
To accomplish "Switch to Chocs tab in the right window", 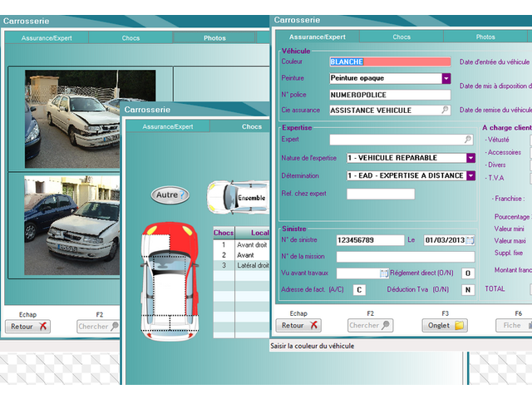I will (x=401, y=37).
